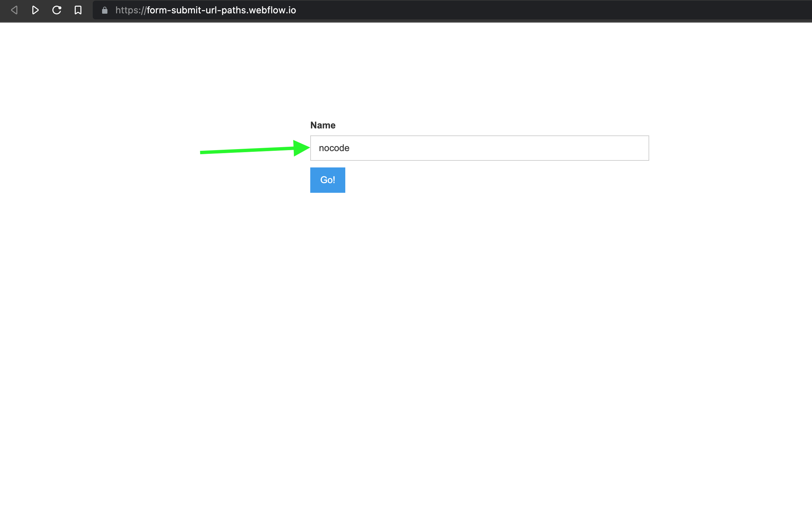Focus the Name text input field

click(479, 148)
